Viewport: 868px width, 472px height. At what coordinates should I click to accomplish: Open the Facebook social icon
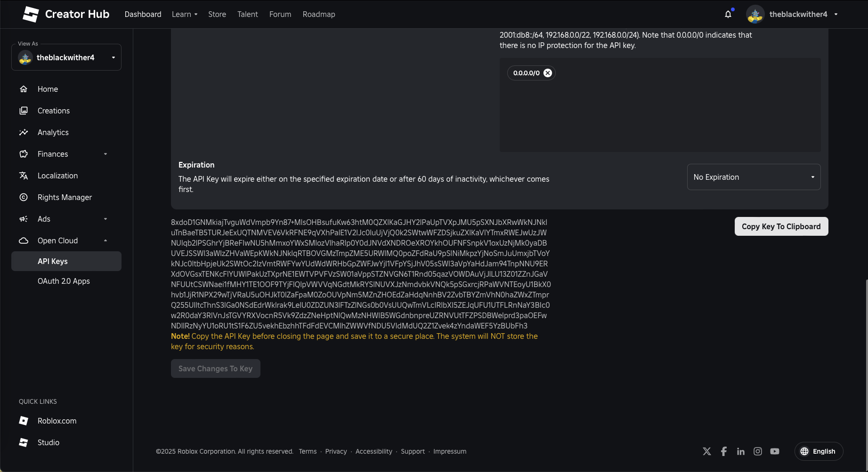724,451
